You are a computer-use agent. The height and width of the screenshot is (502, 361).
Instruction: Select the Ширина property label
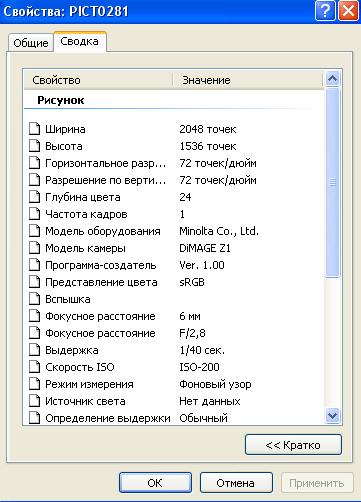(x=65, y=129)
